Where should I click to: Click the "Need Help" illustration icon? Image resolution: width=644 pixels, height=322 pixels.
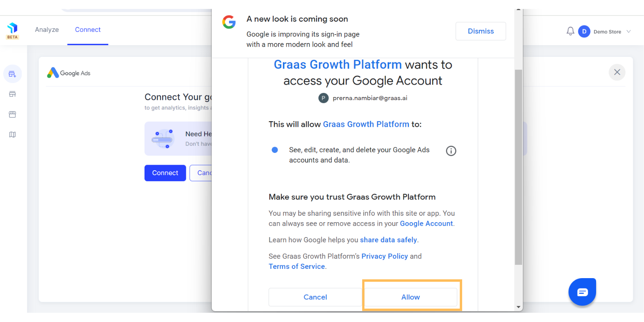(x=162, y=139)
